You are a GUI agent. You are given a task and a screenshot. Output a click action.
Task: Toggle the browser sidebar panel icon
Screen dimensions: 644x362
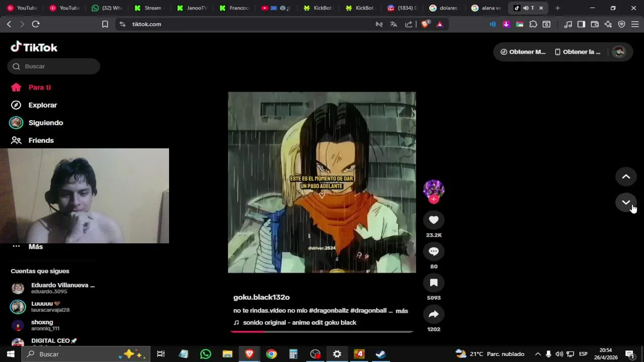(581, 24)
